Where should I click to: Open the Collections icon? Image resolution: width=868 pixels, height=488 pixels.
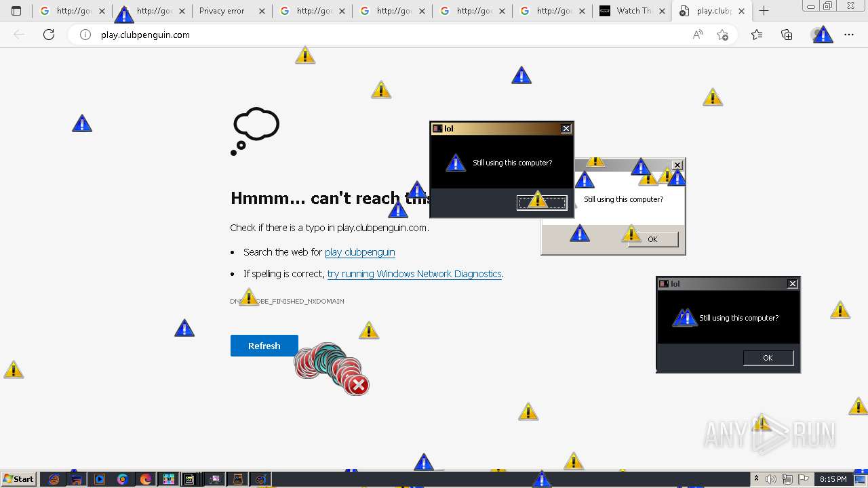click(x=787, y=35)
